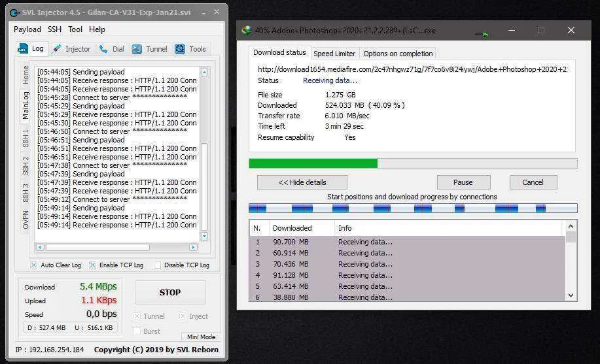Click the Tunnel tab icon
The image size is (600, 364).
click(137, 49)
